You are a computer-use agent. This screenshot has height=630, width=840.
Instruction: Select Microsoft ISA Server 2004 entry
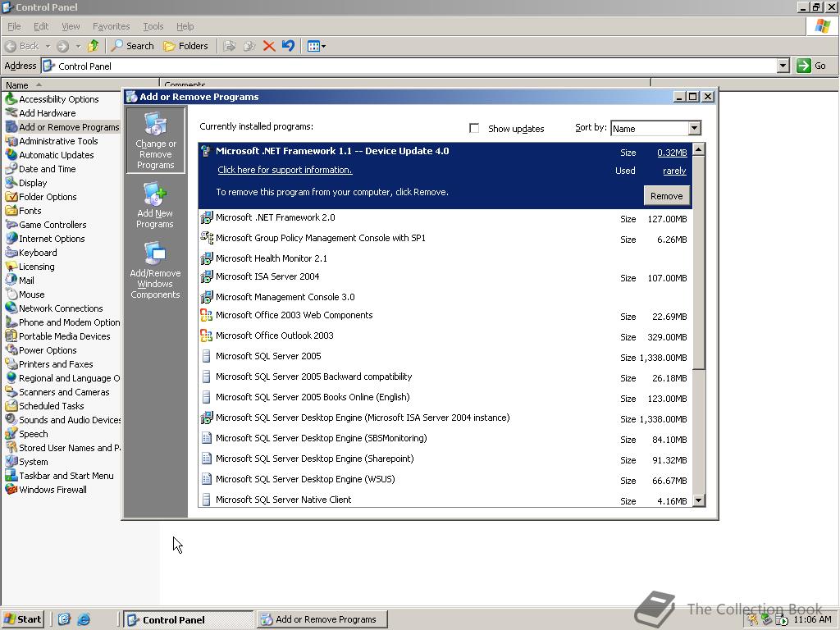tap(445, 277)
